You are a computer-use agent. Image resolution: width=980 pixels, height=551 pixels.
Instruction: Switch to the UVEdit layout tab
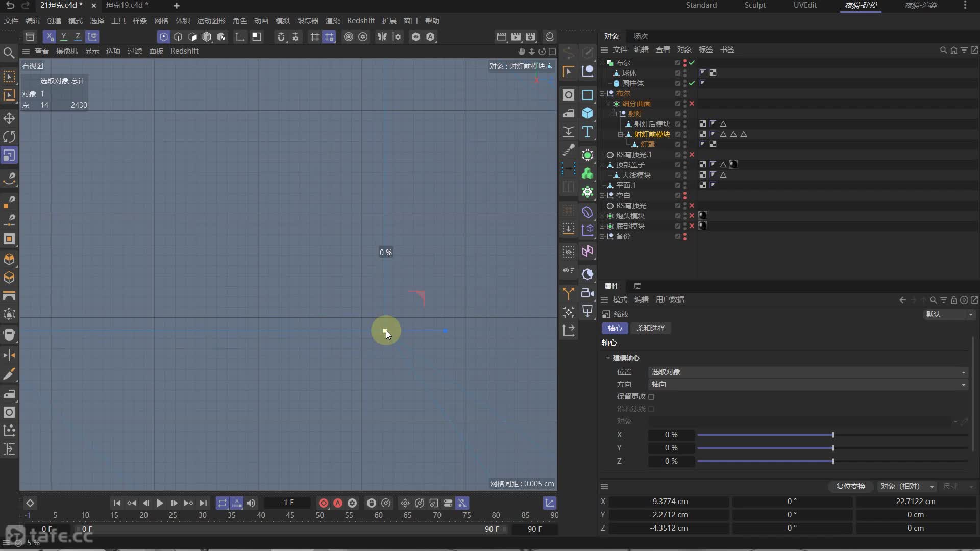point(805,5)
